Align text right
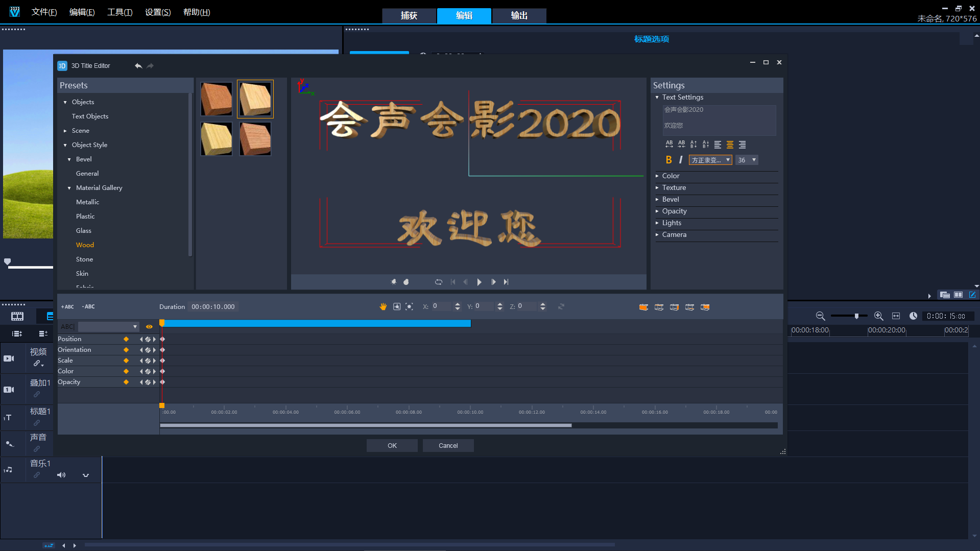Image resolution: width=980 pixels, height=551 pixels. click(x=742, y=145)
